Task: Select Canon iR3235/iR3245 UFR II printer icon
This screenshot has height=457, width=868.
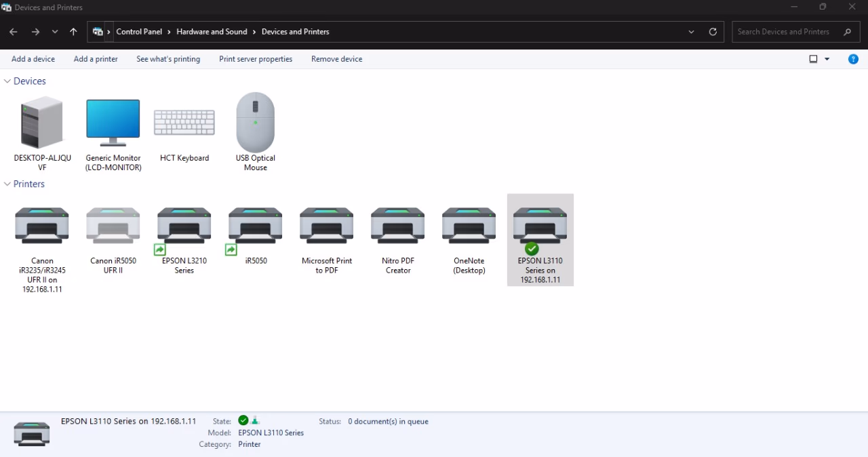Action: (x=42, y=226)
